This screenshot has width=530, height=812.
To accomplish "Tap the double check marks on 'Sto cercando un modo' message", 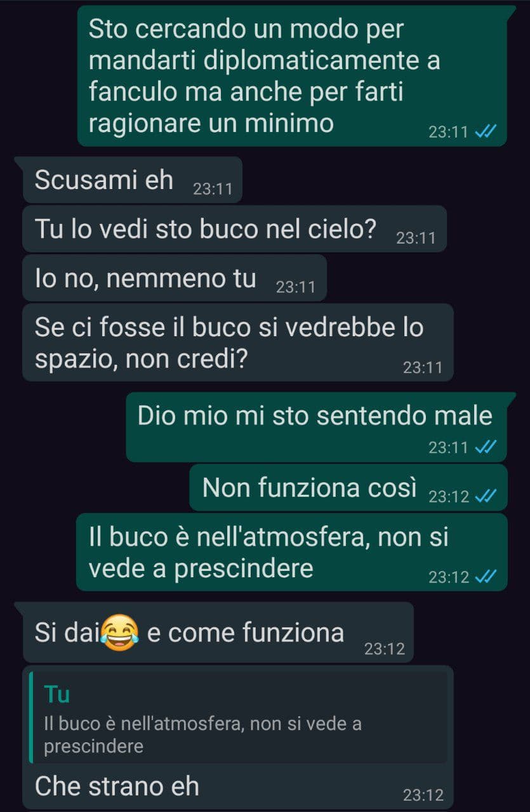I will tap(486, 132).
